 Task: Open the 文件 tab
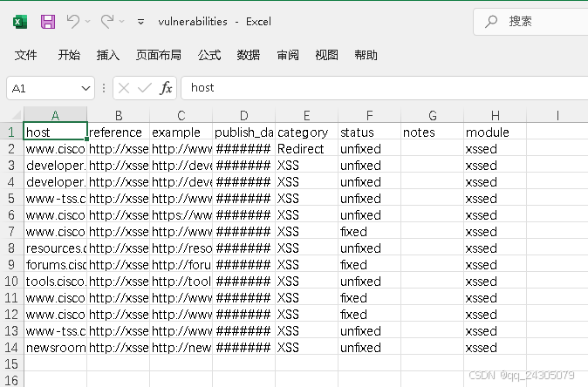coord(25,55)
